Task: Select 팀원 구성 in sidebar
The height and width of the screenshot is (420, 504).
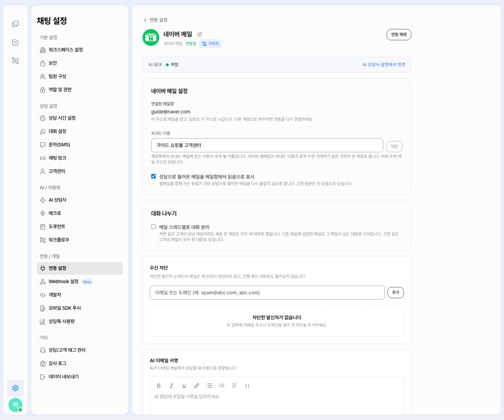Action: pos(80,76)
